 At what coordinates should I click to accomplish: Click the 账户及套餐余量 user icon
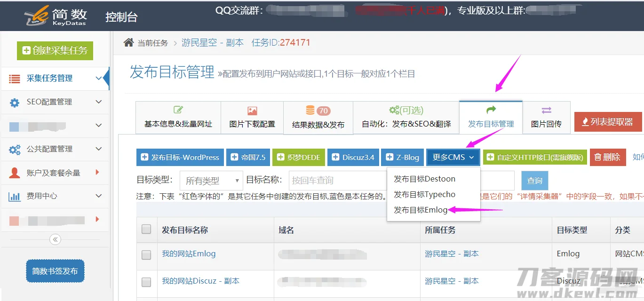click(x=15, y=173)
